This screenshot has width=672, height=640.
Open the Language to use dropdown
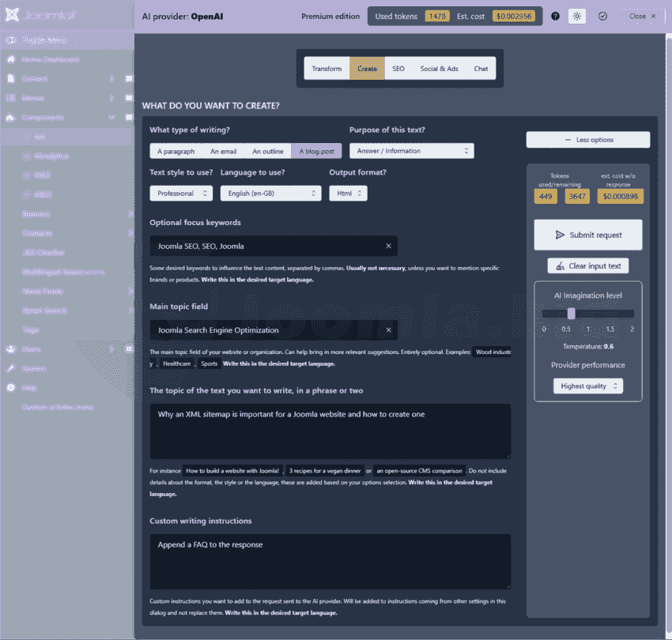click(270, 194)
